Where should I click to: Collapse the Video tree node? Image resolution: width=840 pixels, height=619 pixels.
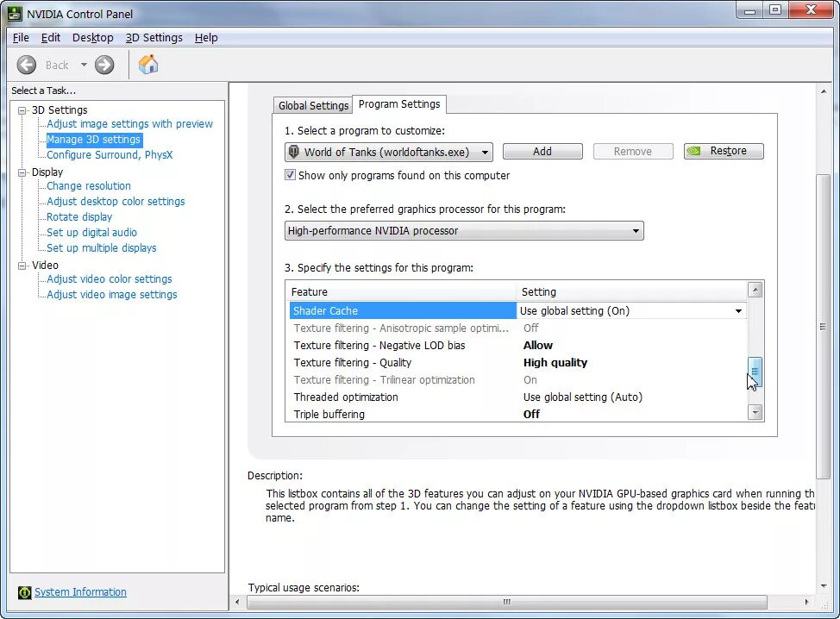22,266
